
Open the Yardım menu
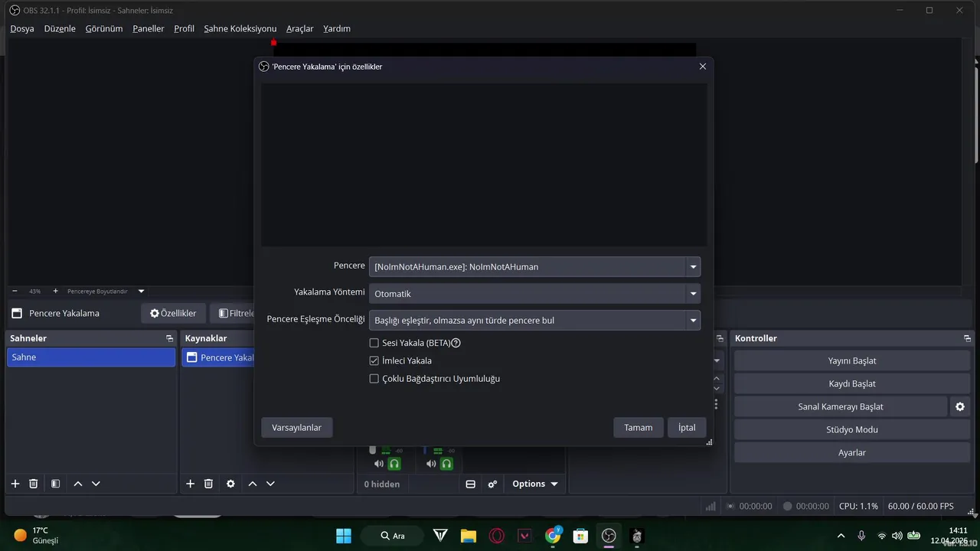click(337, 28)
